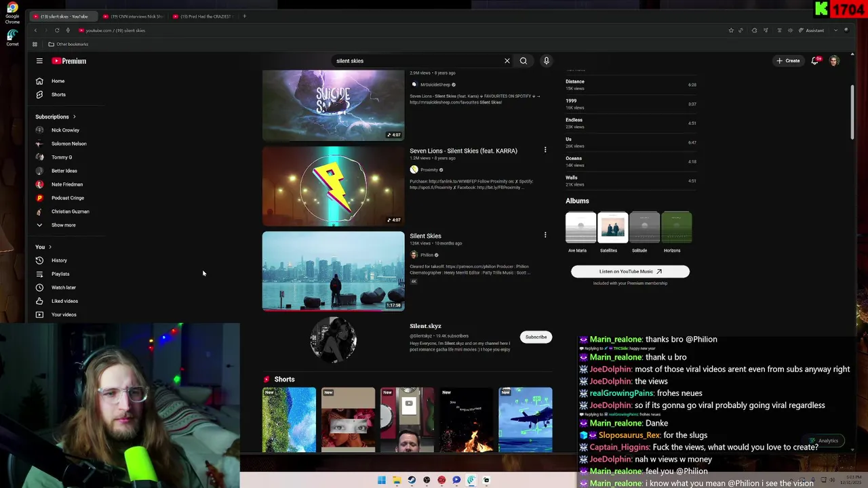
Task: Click the Create button
Action: tap(789, 61)
